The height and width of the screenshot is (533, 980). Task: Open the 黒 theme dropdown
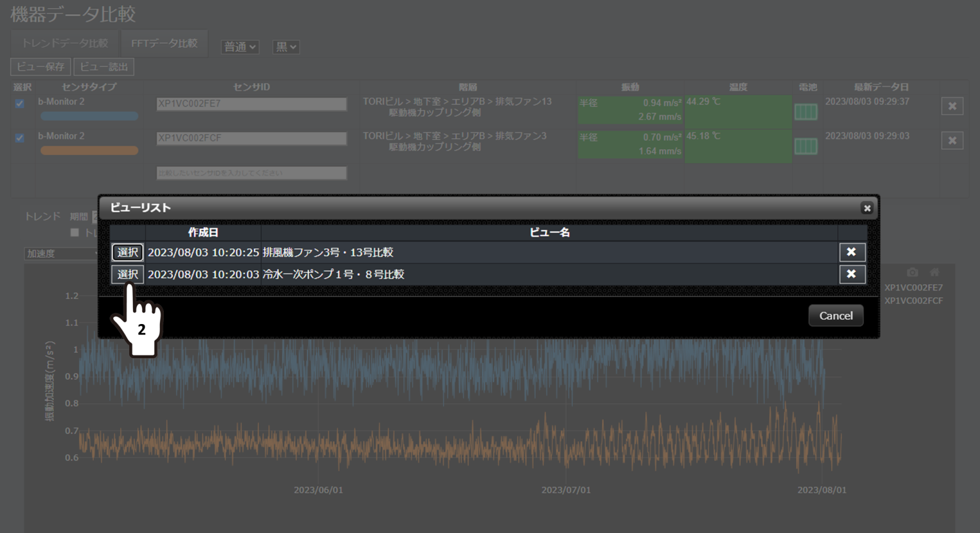point(286,47)
